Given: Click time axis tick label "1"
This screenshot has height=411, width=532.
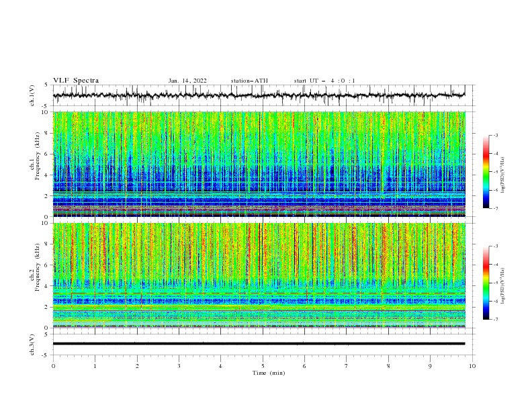Looking at the screenshot, I should [x=95, y=366].
